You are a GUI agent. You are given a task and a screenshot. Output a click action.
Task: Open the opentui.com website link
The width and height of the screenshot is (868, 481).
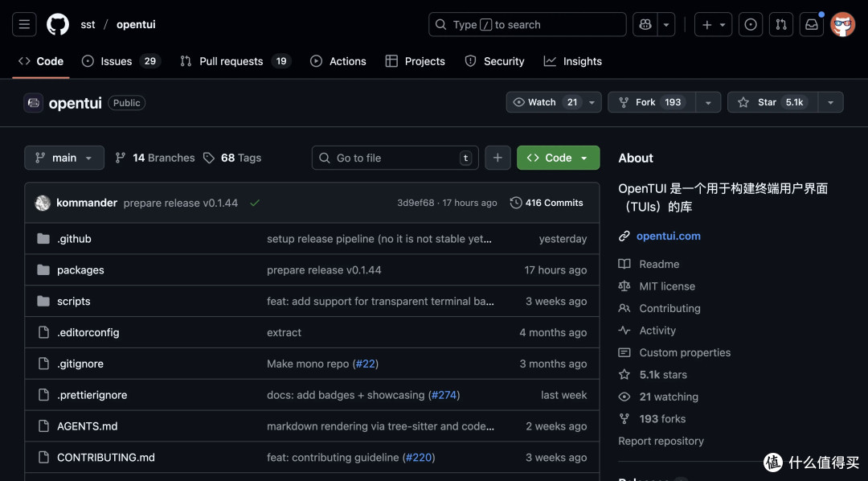[x=668, y=236]
